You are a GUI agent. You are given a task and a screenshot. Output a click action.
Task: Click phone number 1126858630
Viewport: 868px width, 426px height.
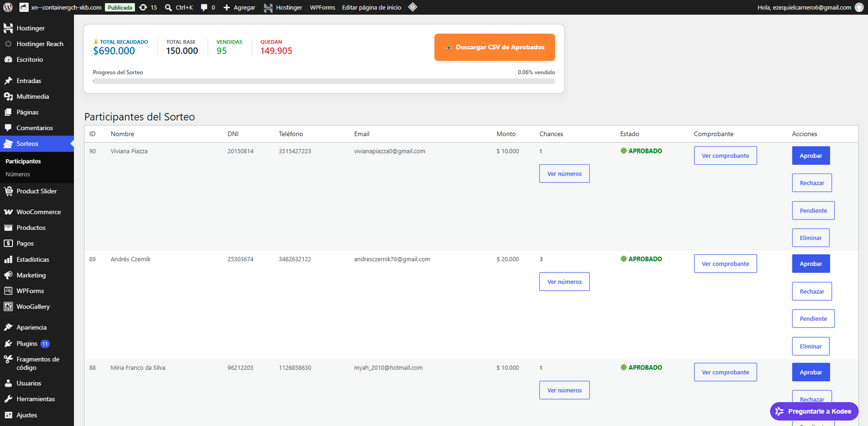pyautogui.click(x=295, y=367)
